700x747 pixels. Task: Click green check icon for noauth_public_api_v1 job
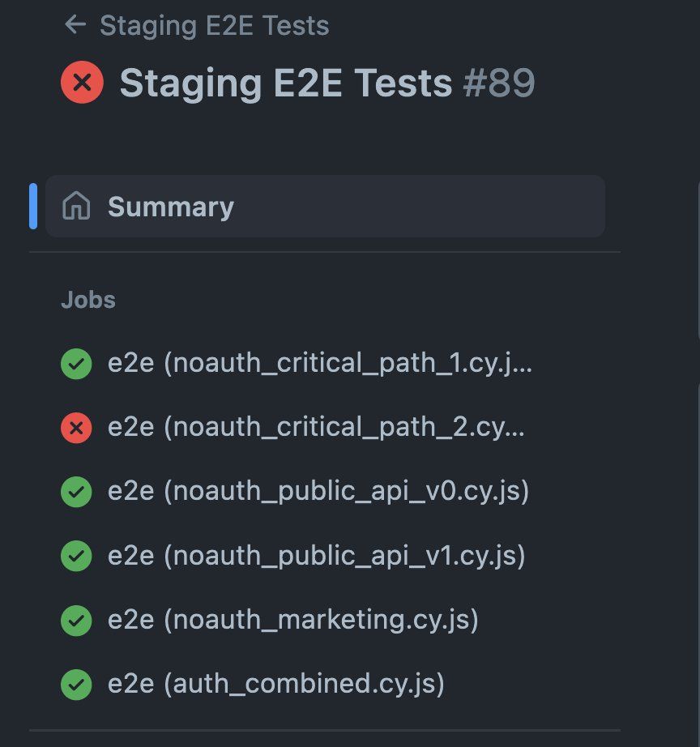(76, 556)
